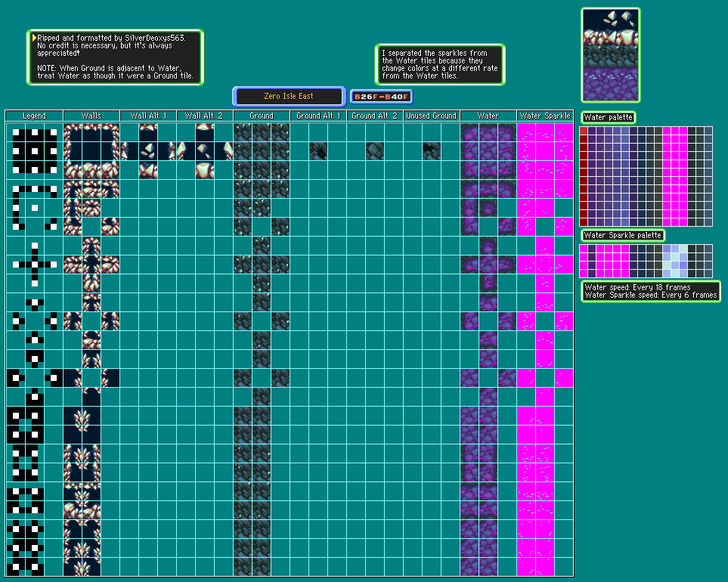Screen dimensions: 728x582
Task: Click the "Ground" column header
Action: [x=262, y=116]
